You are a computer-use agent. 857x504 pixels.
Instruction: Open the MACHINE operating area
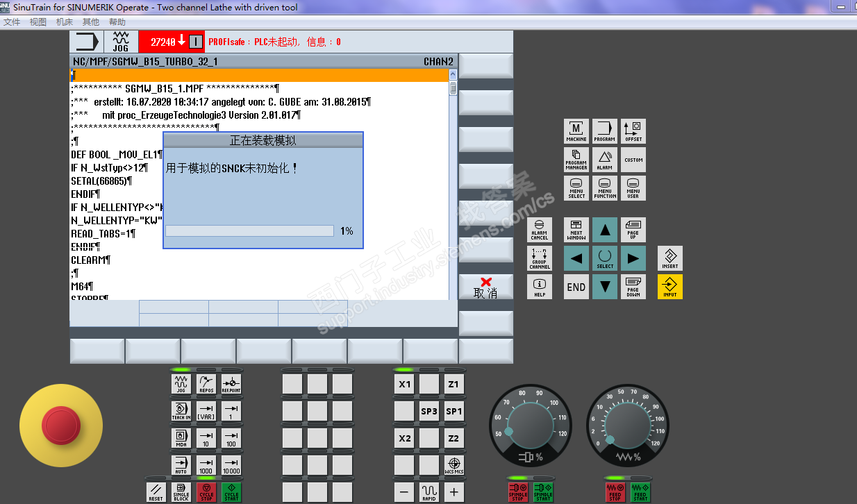pos(576,131)
